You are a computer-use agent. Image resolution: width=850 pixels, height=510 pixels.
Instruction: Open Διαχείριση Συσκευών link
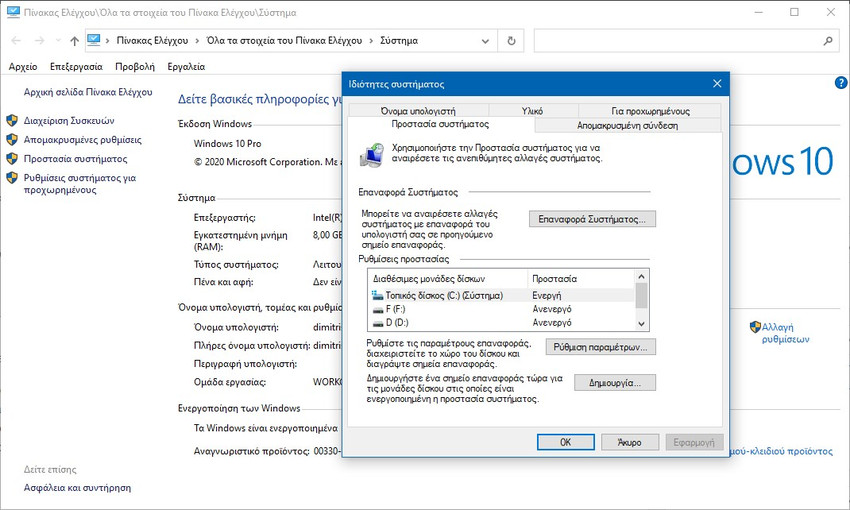click(x=69, y=120)
